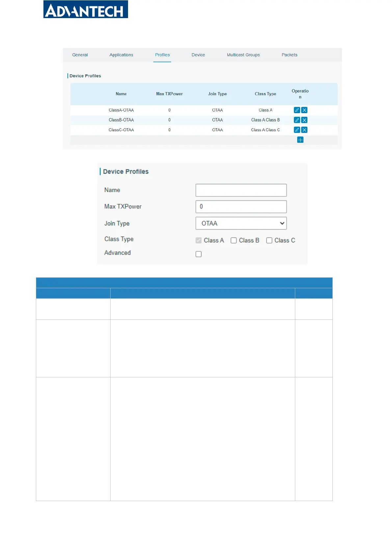Toggle the Class A checkbox
This screenshot has width=392, height=554.
coord(198,240)
